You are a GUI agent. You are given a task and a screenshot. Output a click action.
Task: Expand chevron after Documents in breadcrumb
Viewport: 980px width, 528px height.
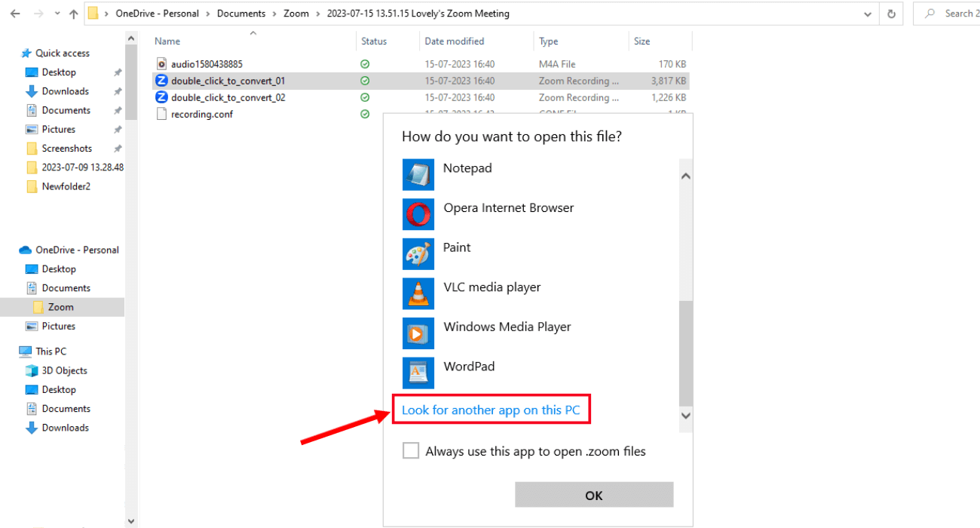274,14
